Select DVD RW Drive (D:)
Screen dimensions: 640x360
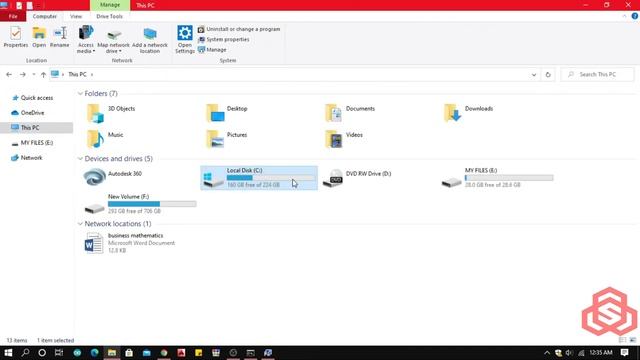(357, 177)
